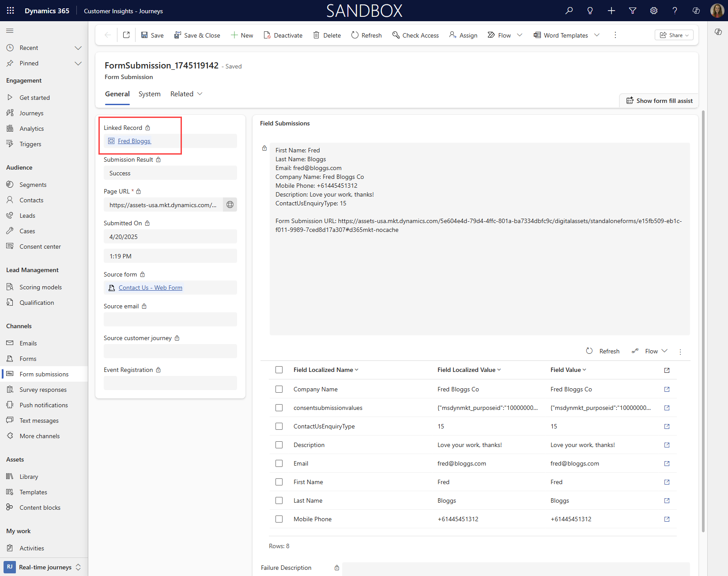This screenshot has height=576, width=728.
Task: Open Field Localized Name column sort menu
Action: (326, 370)
